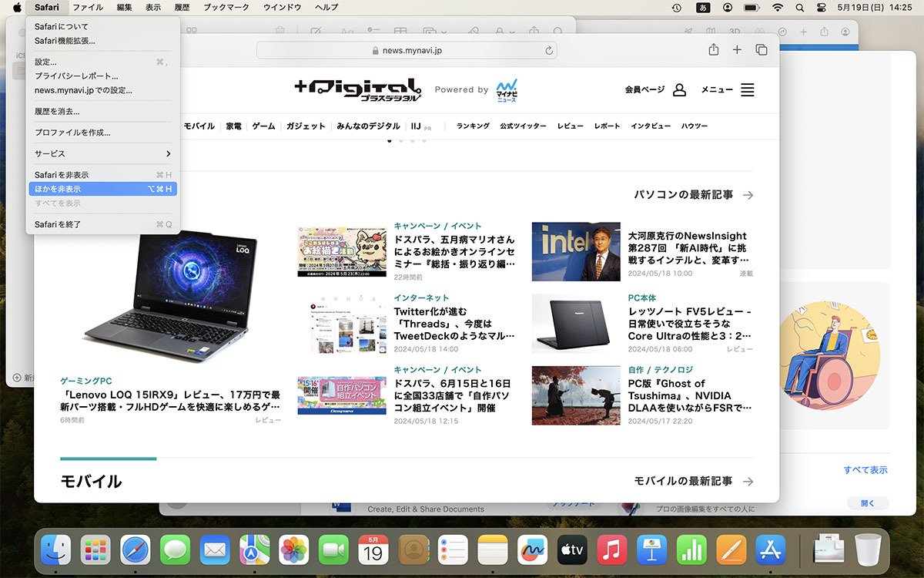The image size is (924, 578).
Task: Open the 履歴 menu in menu bar
Action: click(x=182, y=8)
